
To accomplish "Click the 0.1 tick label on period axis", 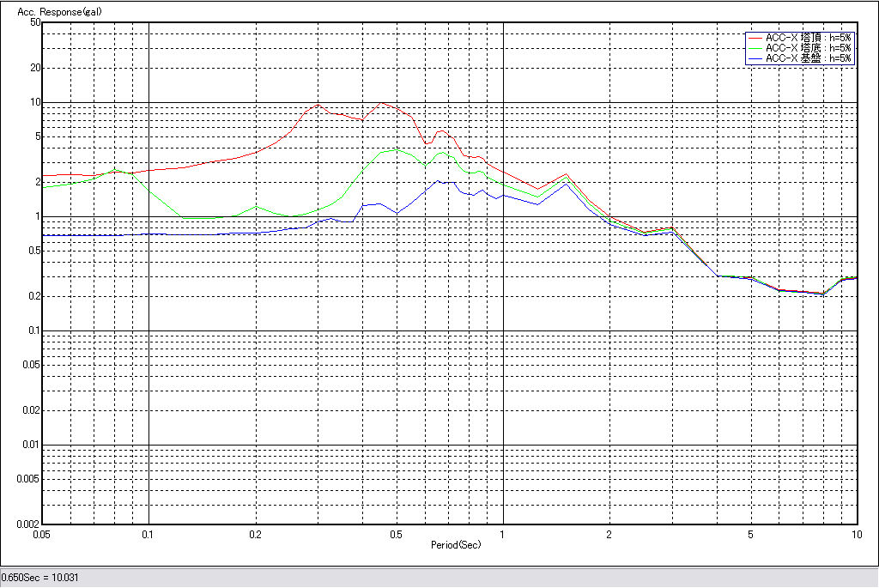I will pyautogui.click(x=149, y=534).
